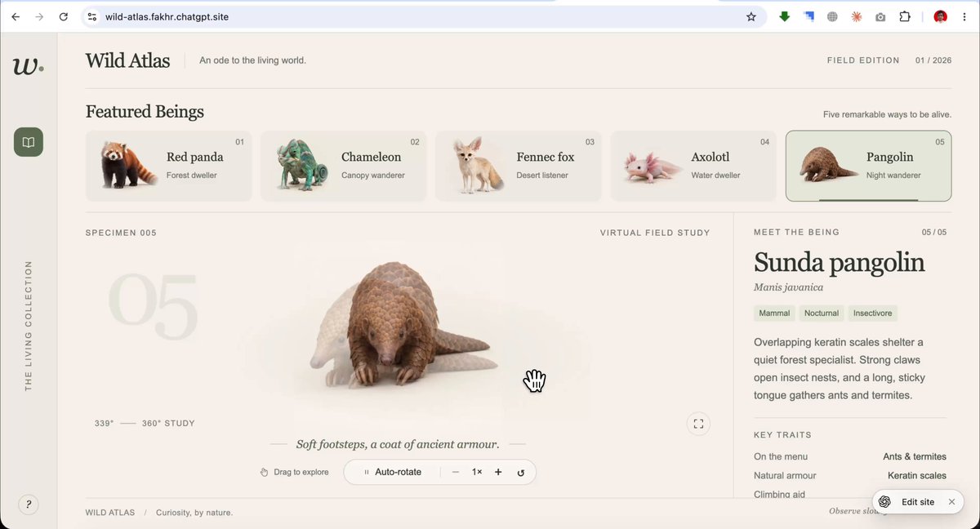Bookmark this page with the star icon
Screen dimensions: 980x529
[751, 16]
